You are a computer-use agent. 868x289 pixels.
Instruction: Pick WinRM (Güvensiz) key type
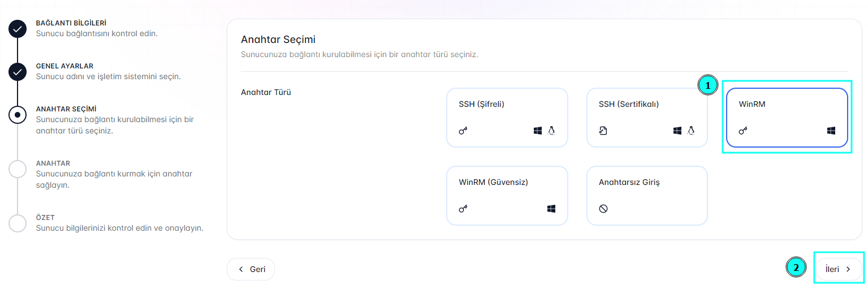point(507,196)
